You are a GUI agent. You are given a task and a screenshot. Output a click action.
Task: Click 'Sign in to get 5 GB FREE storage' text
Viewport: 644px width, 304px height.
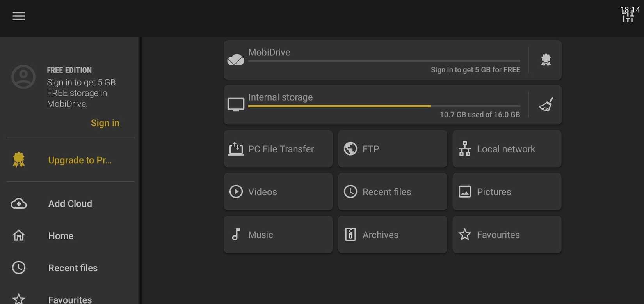(81, 93)
